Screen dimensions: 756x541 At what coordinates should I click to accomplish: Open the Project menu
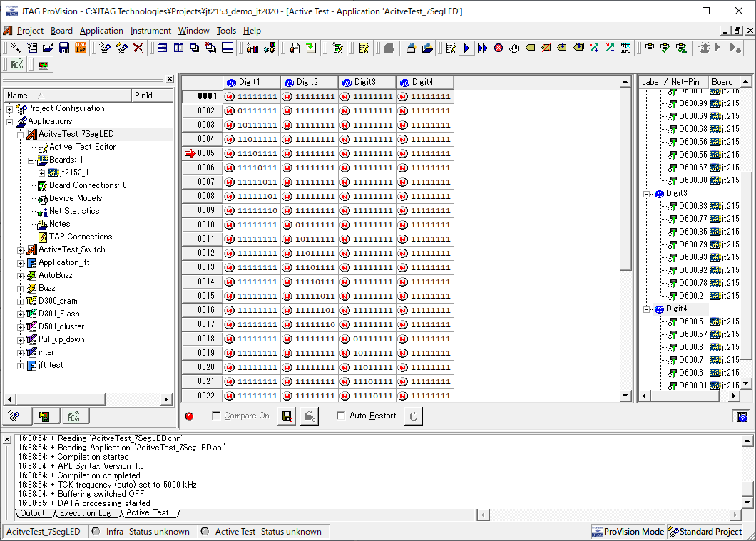(30, 31)
